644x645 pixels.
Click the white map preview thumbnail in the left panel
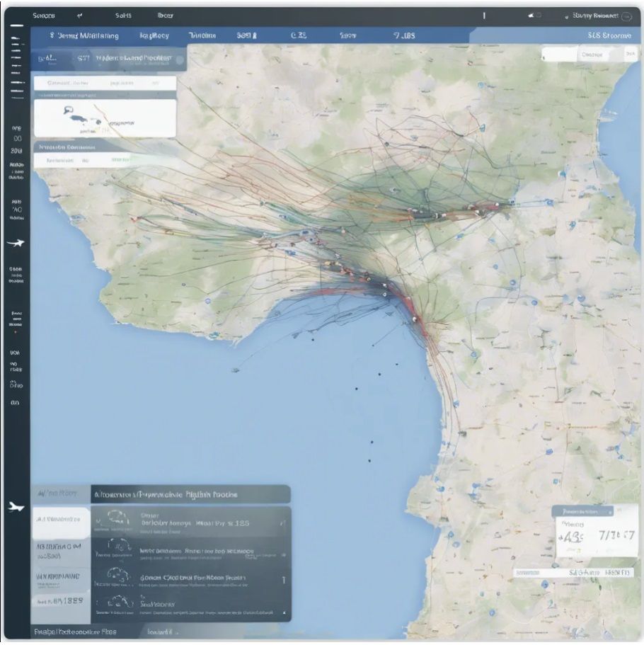[104, 118]
